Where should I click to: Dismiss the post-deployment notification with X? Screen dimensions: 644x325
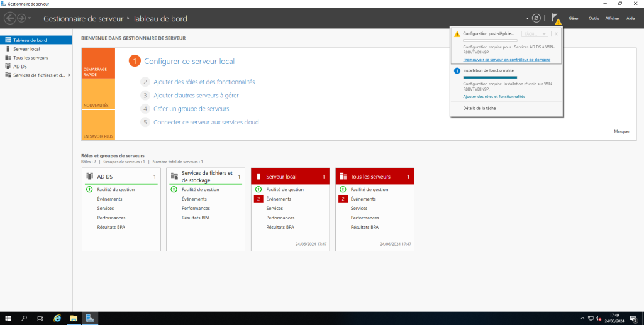pos(556,34)
